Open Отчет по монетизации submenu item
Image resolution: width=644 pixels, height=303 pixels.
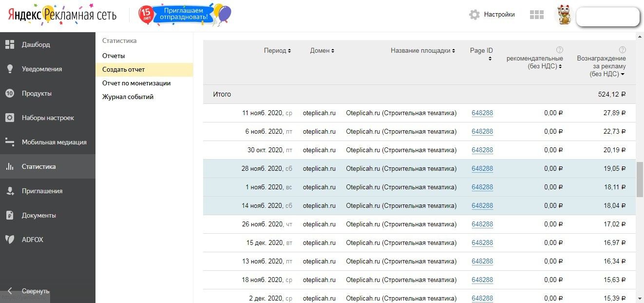(136, 83)
